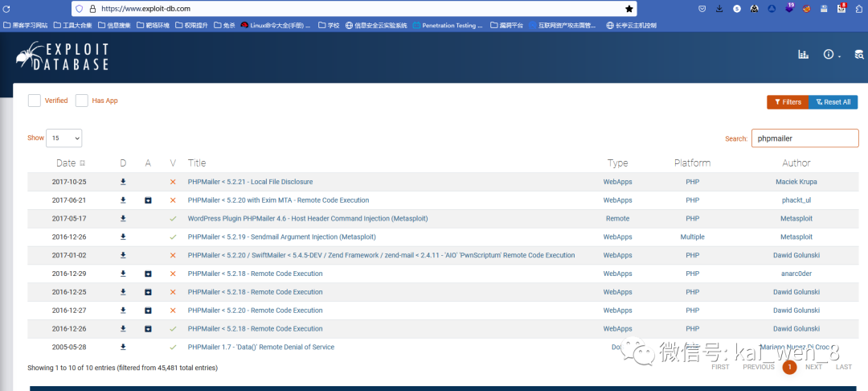
Task: Download Sendmail Argument Injection exploit
Action: 123,237
